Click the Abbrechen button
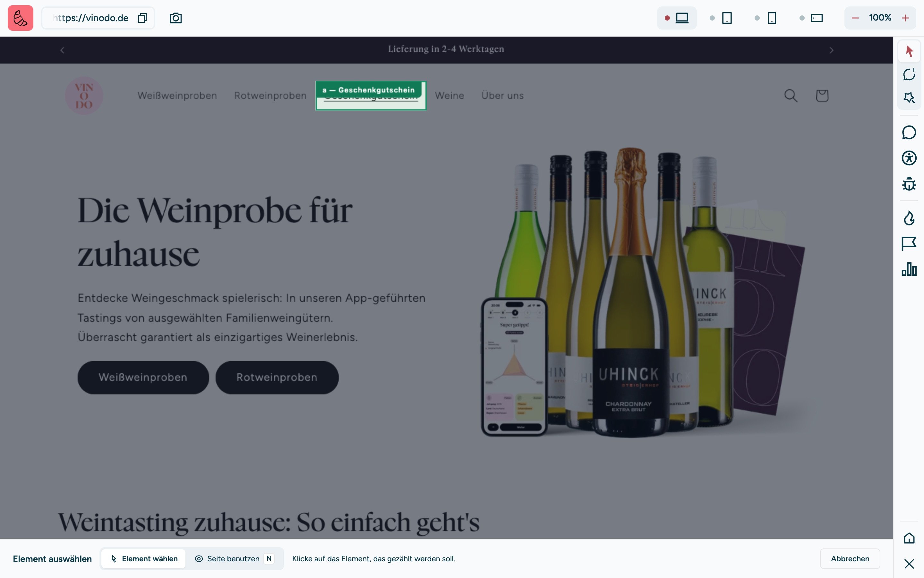The width and height of the screenshot is (924, 578). coord(850,558)
